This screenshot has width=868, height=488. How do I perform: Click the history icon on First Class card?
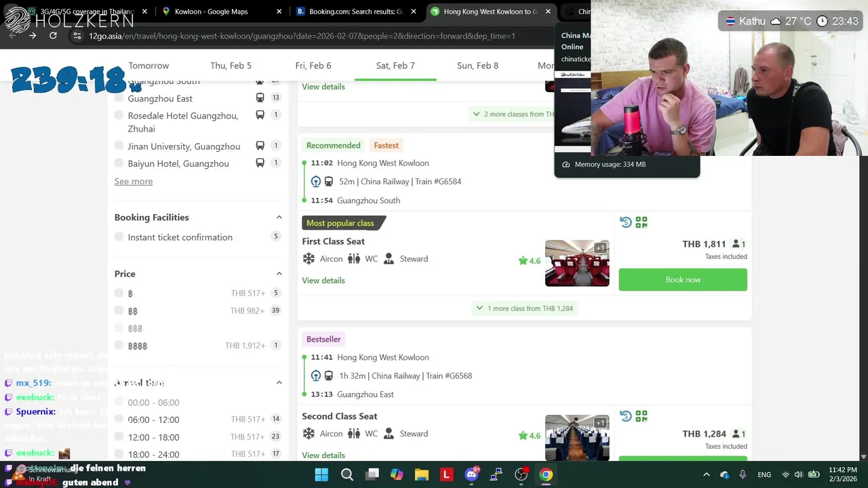coord(626,222)
